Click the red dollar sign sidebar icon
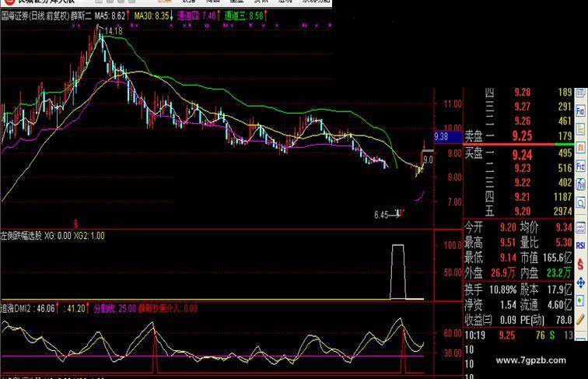This screenshot has height=379, width=588. (x=580, y=264)
